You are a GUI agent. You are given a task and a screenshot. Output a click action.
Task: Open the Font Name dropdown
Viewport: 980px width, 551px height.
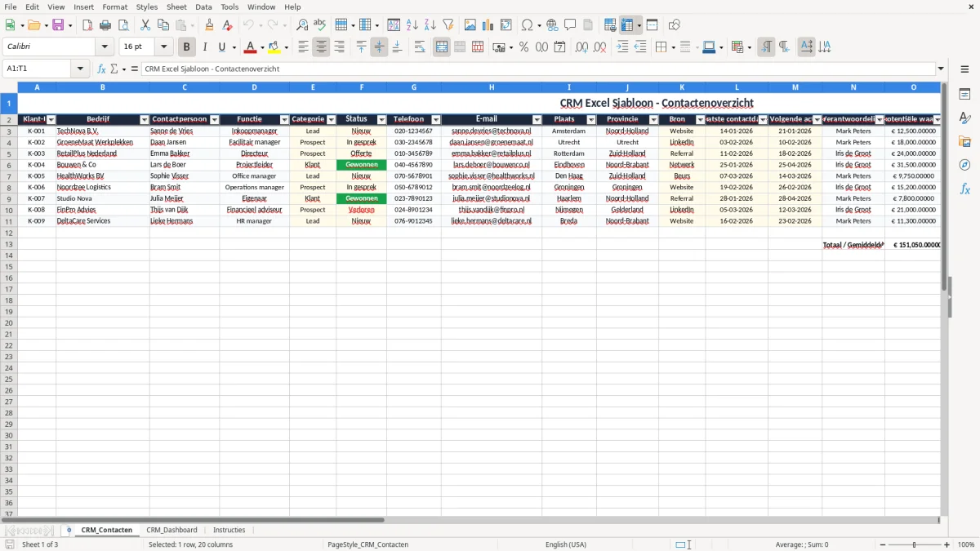pyautogui.click(x=105, y=47)
